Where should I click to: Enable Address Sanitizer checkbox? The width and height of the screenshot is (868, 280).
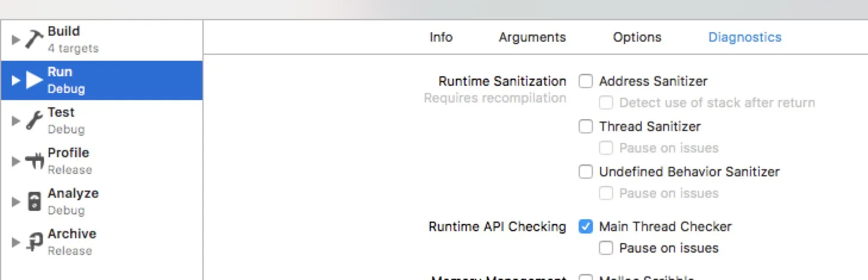pos(586,81)
